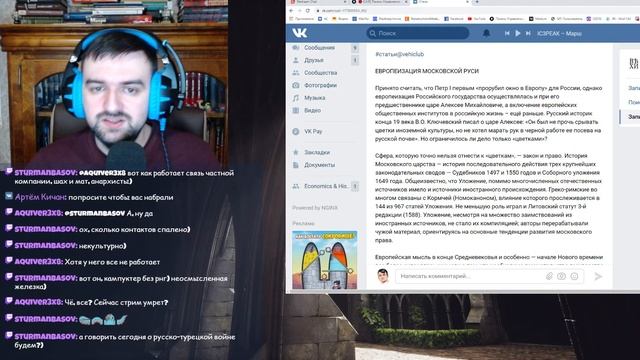This screenshot has height=360, width=640.
Task: Click chat message "попросите чтобы вас набрали"
Action: 121,197
